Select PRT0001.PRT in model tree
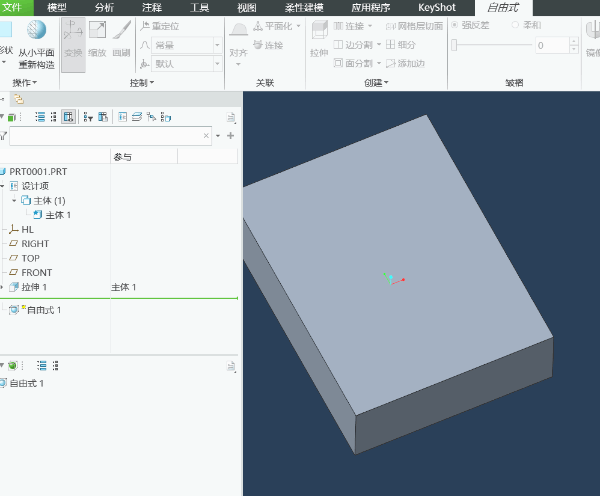The height and width of the screenshot is (496, 600). [x=38, y=171]
